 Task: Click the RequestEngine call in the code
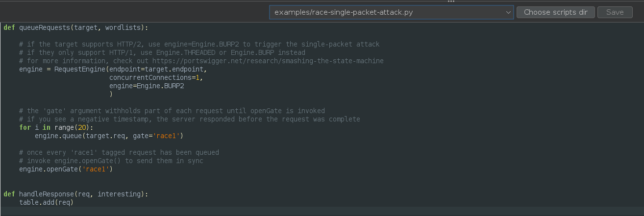(80, 69)
